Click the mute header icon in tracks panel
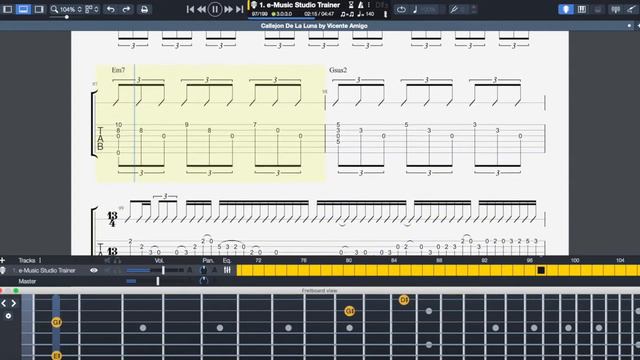This screenshot has width=640, height=360. tap(107, 260)
